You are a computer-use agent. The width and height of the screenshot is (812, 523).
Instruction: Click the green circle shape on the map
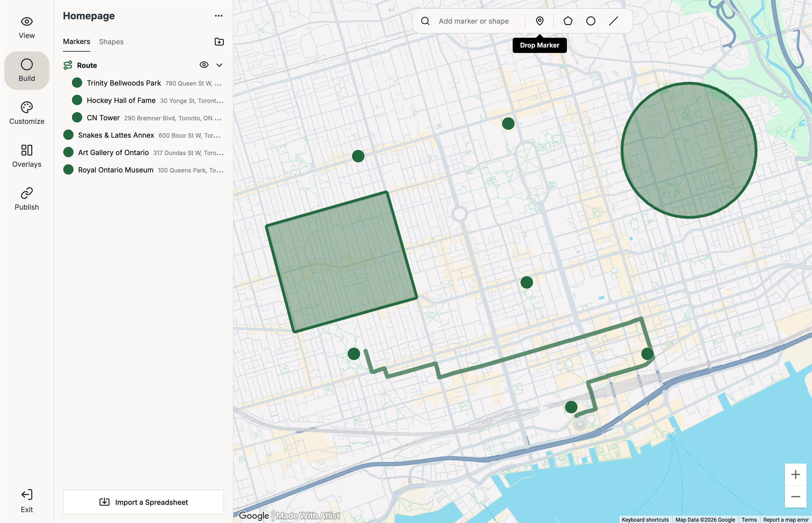(689, 150)
